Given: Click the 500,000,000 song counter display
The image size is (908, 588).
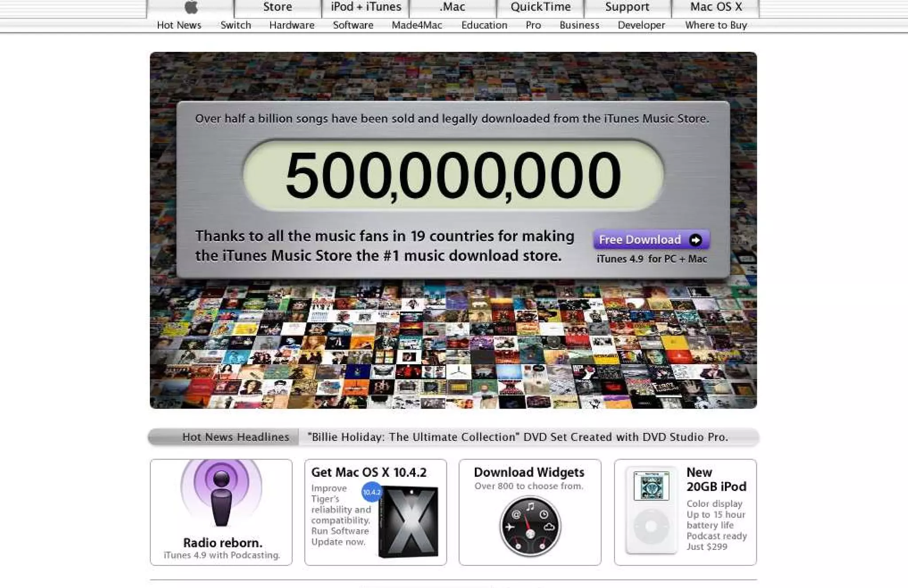Looking at the screenshot, I should coord(453,175).
